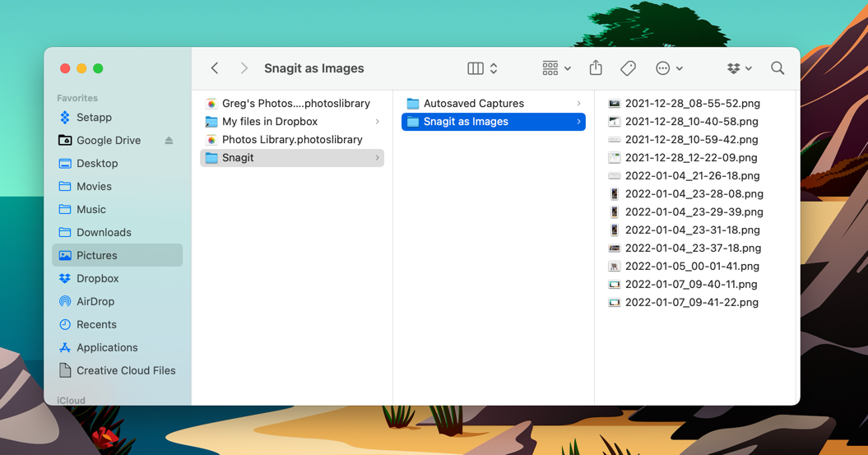Expand chevron beside the Snagit folder
Image resolution: width=868 pixels, height=455 pixels.
pos(378,158)
